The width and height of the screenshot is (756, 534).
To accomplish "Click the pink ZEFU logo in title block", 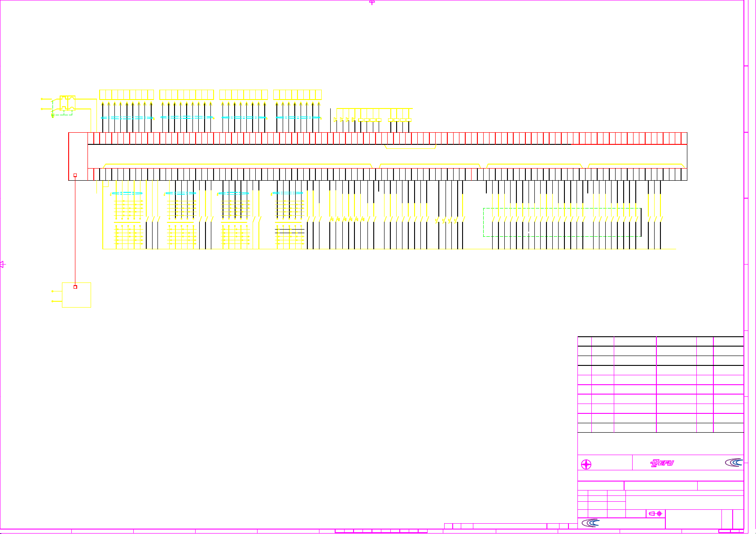I will [x=662, y=463].
